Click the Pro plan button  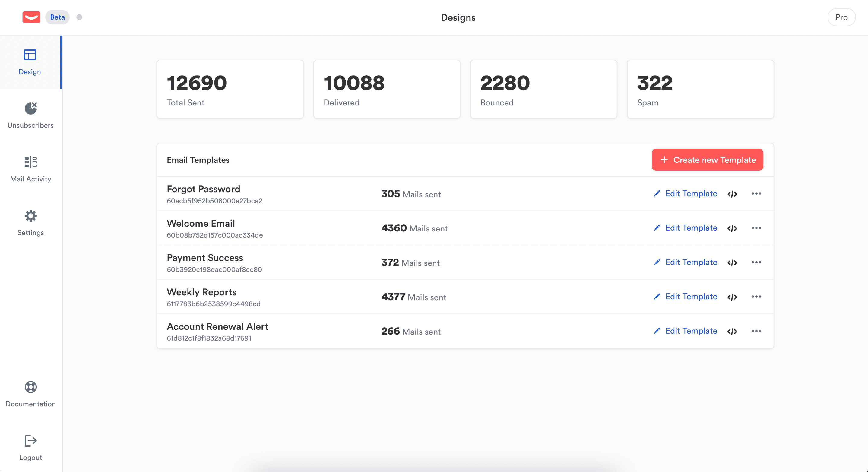coord(841,17)
